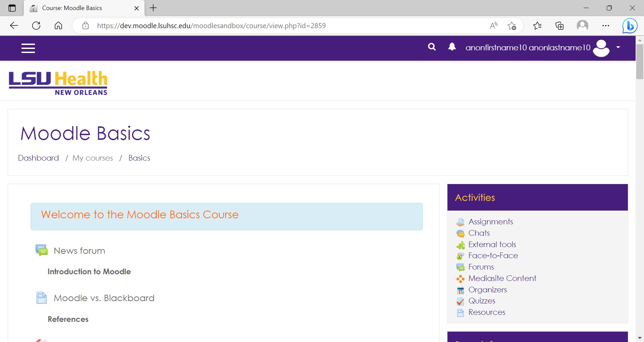Click the browser Favorites star icon
This screenshot has height=342, width=644.
coord(537,26)
